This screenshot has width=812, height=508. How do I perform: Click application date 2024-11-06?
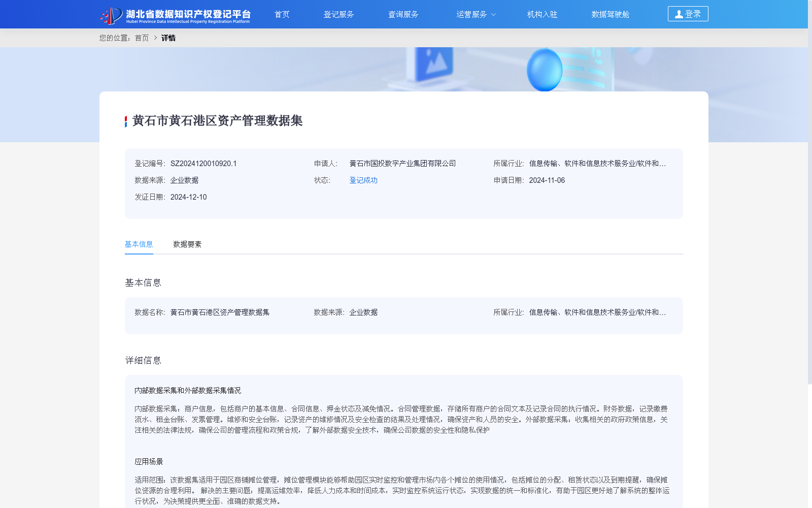click(547, 180)
